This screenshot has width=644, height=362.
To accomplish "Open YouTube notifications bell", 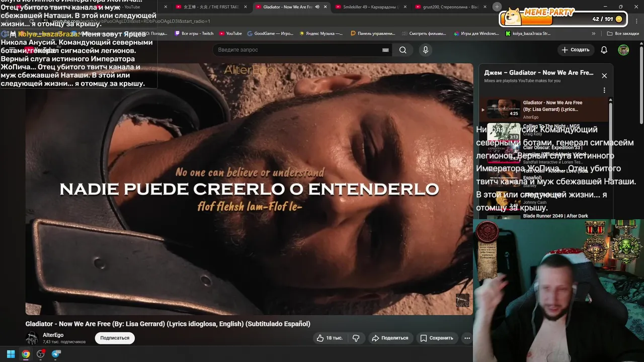I will pos(604,50).
